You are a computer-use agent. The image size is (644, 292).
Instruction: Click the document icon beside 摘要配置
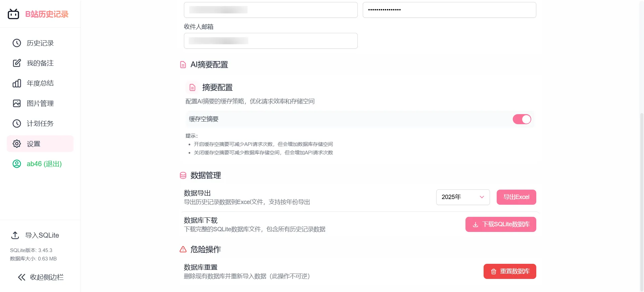pyautogui.click(x=192, y=88)
